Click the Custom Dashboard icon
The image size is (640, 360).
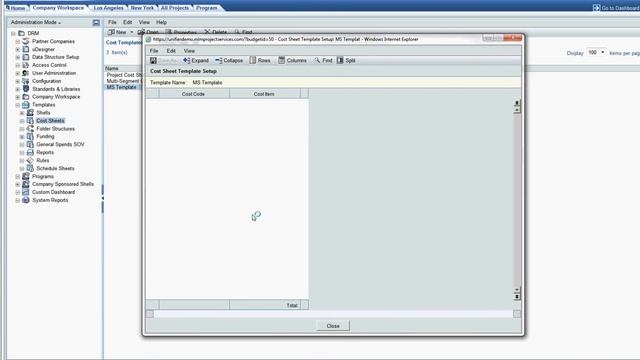point(26,192)
